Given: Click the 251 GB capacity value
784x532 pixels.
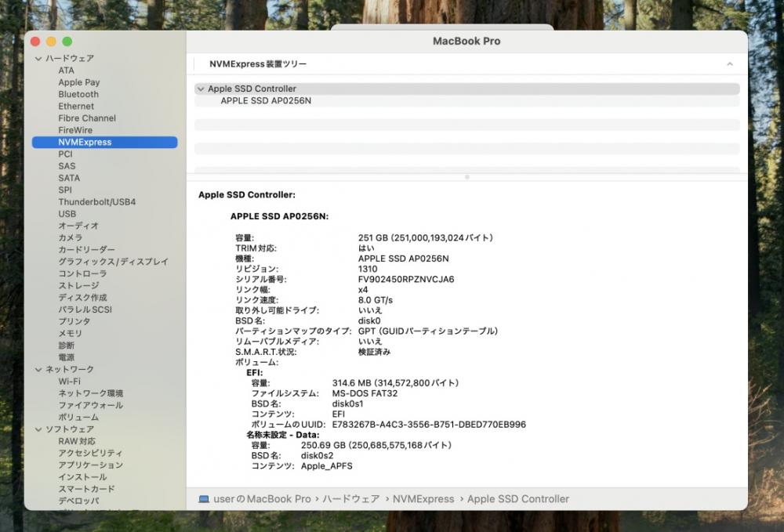Looking at the screenshot, I should pos(426,238).
